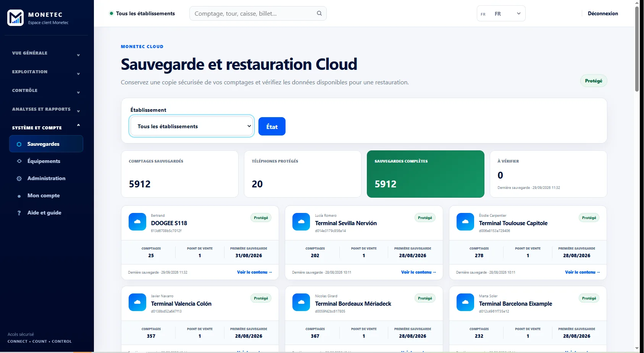The width and height of the screenshot is (644, 353).
Task: Open Voir le contenu for Terminal Toulouse Capitole
Action: pyautogui.click(x=583, y=272)
